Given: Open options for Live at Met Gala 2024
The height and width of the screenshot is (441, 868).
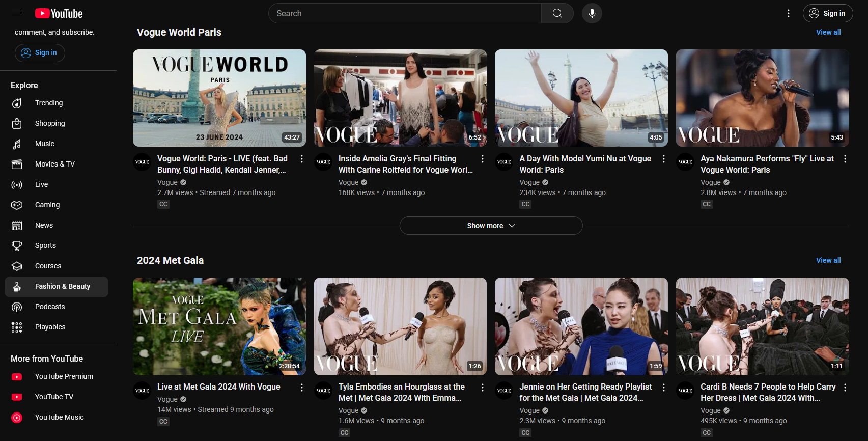Looking at the screenshot, I should [x=302, y=388].
